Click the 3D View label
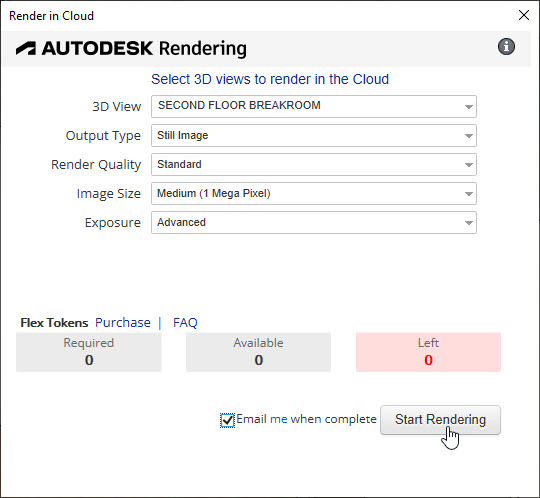The height and width of the screenshot is (498, 540). [x=117, y=106]
